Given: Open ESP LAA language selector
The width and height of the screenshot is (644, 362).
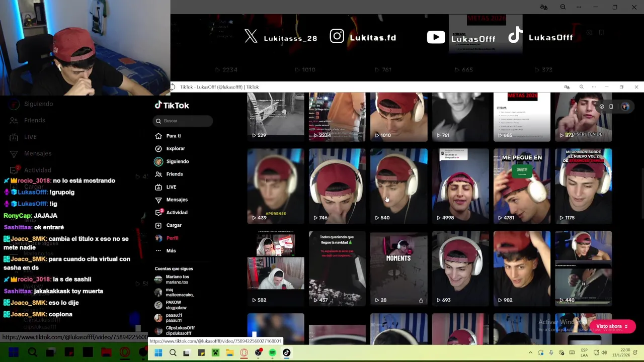Looking at the screenshot, I should 584,352.
